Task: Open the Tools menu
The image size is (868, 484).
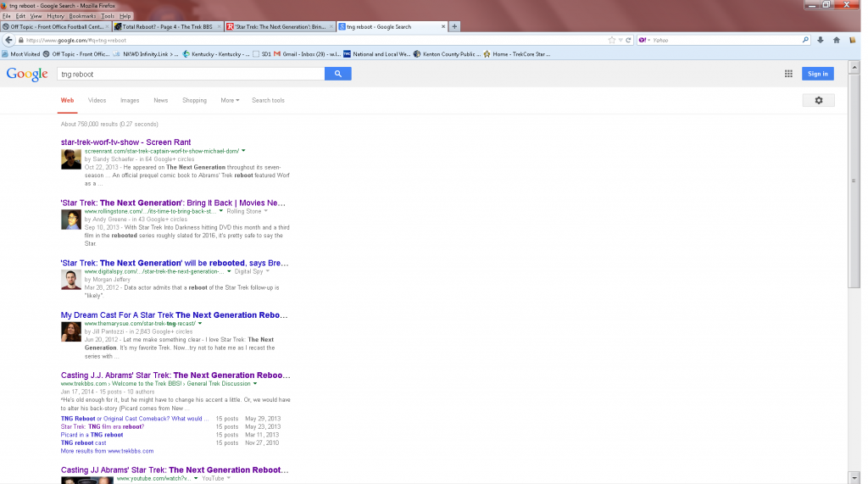Action: click(108, 16)
